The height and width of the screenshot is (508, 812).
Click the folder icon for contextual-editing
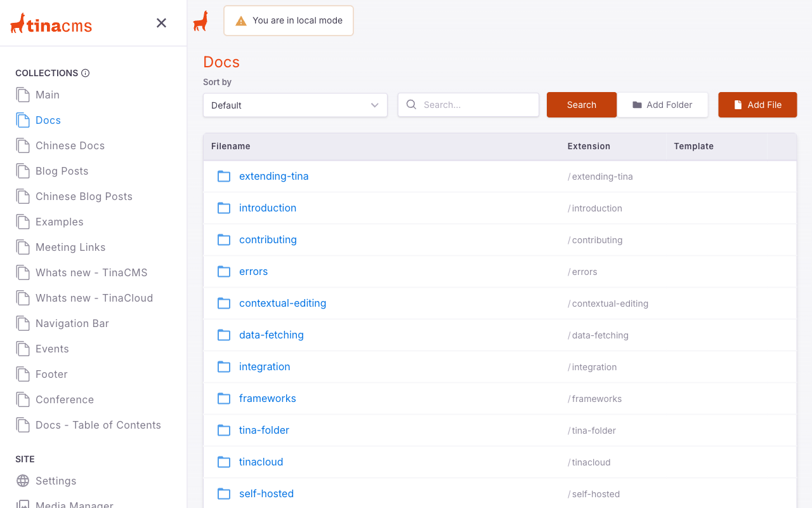point(224,303)
